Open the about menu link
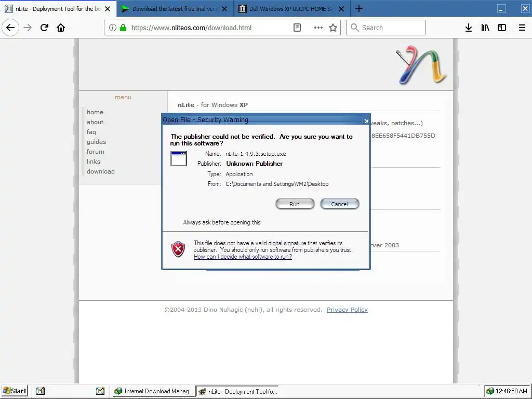Image resolution: width=532 pixels, height=399 pixels. 95,122
